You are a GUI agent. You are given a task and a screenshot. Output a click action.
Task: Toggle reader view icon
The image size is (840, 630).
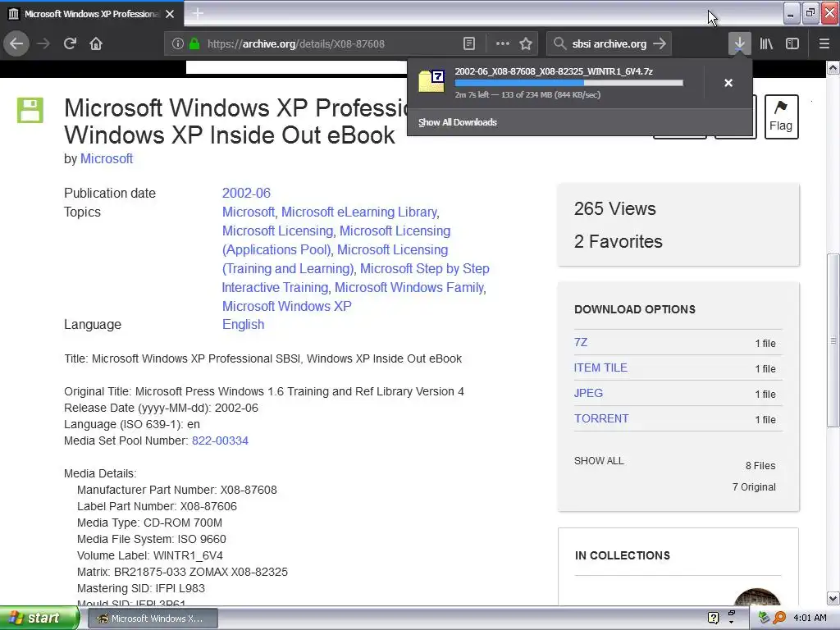point(468,44)
